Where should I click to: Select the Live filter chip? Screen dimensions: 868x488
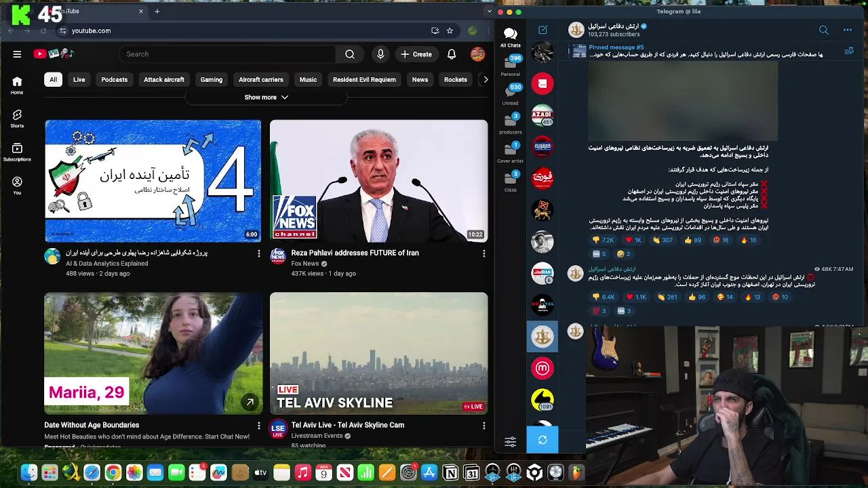[x=79, y=80]
